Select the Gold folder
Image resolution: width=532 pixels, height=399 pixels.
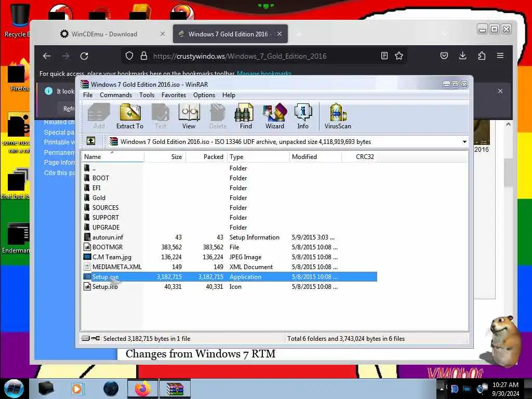pos(230,198)
